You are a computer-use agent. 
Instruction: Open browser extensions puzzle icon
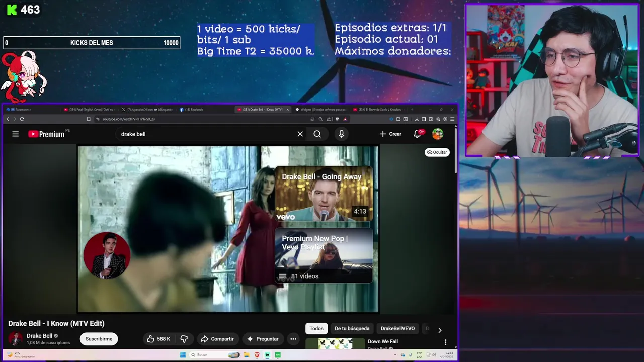(x=398, y=119)
